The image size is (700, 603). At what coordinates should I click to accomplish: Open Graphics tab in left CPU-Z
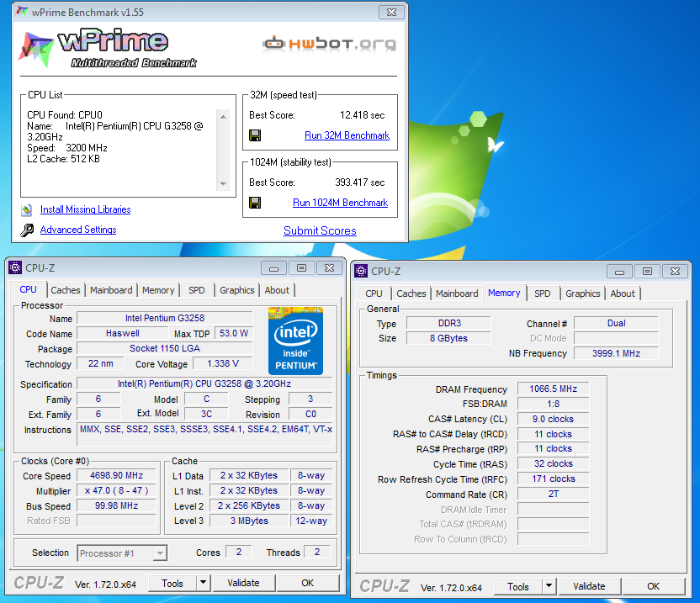click(236, 290)
